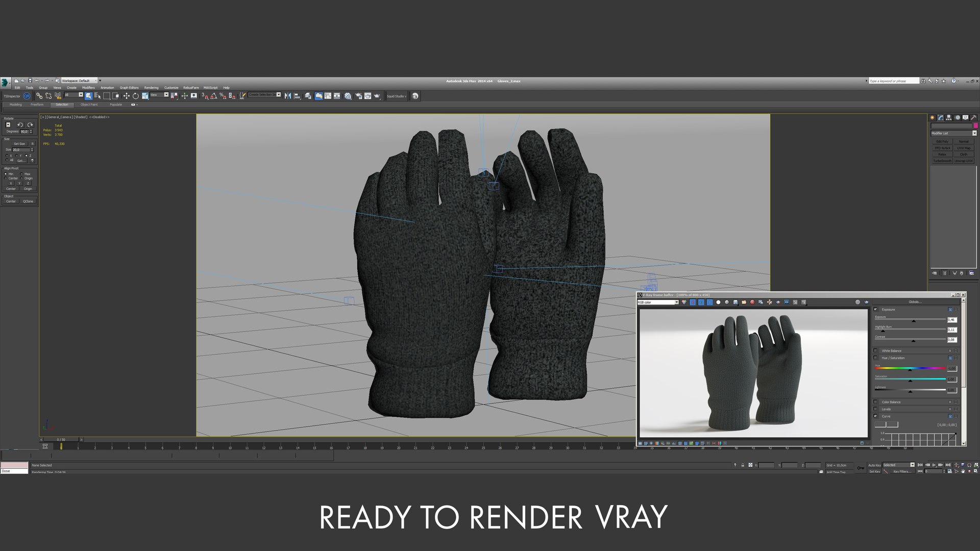Load image in V-Ray frame buffer
This screenshot has height=551, width=980.
click(x=744, y=302)
